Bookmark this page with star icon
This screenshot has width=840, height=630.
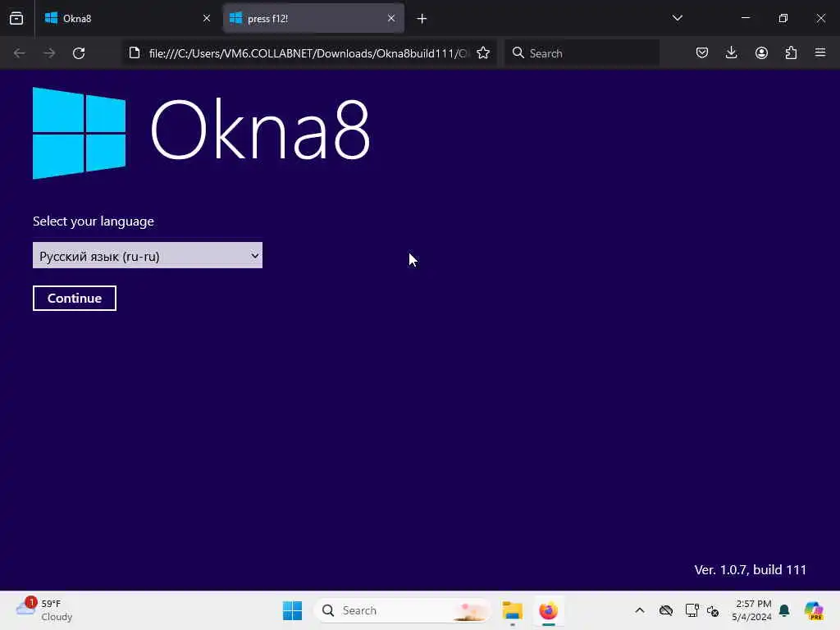pyautogui.click(x=483, y=53)
